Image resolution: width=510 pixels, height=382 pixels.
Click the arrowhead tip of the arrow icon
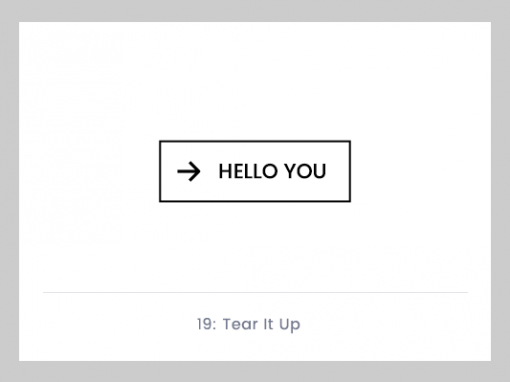(x=198, y=171)
